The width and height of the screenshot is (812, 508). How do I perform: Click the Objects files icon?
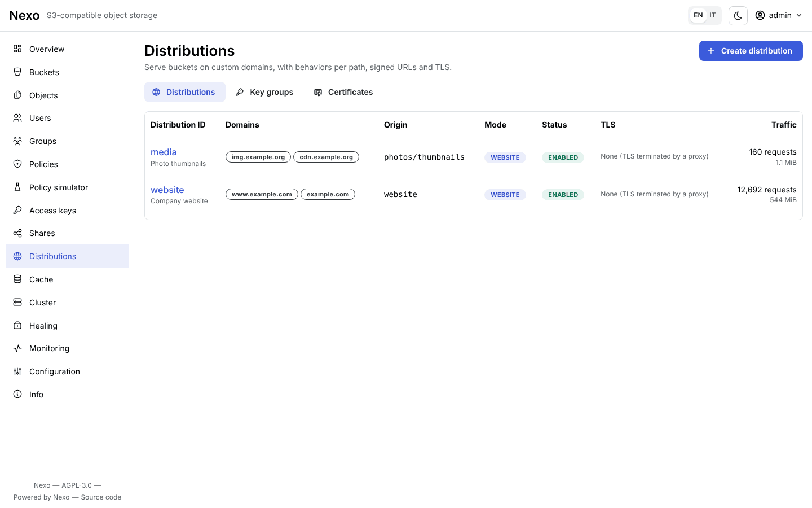coord(17,95)
